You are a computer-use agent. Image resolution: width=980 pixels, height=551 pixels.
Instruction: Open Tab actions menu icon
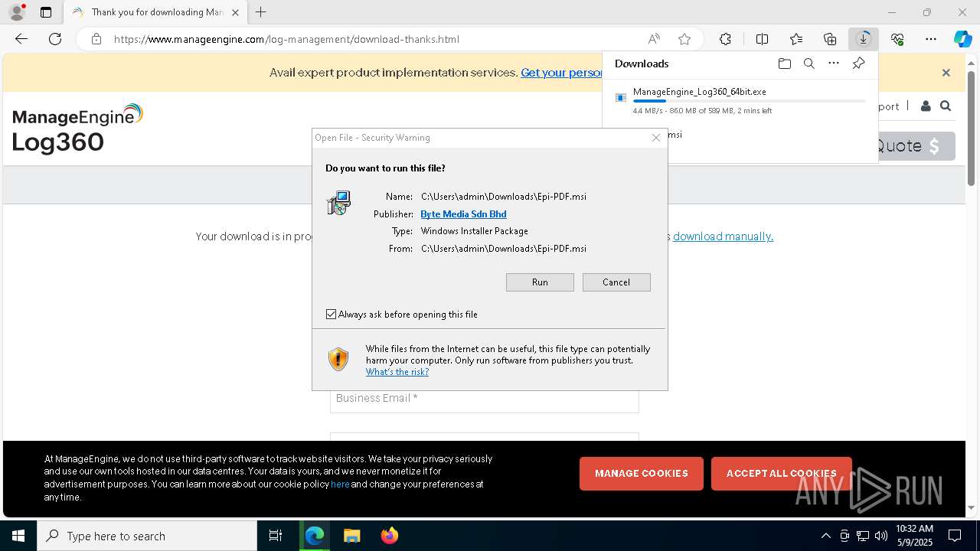[46, 12]
